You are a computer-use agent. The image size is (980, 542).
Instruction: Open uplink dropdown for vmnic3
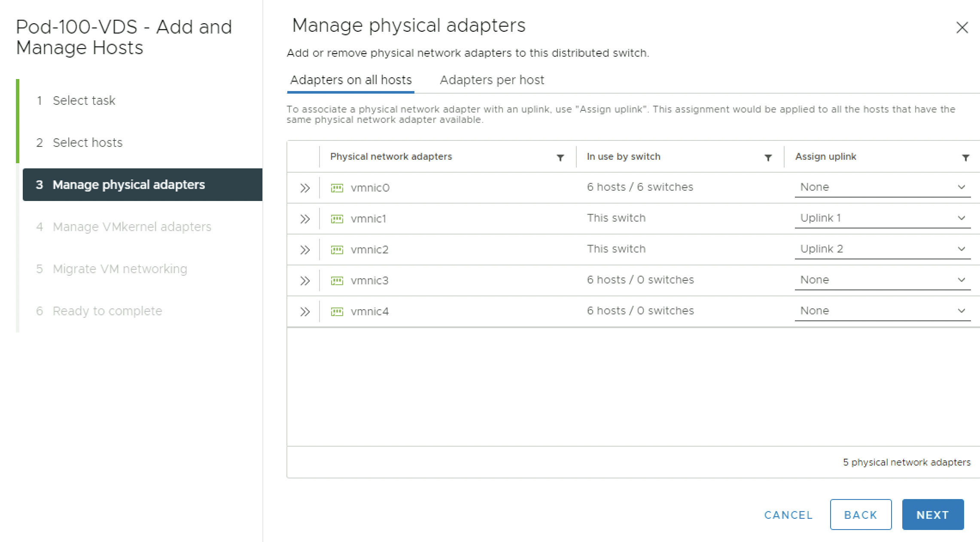(882, 280)
